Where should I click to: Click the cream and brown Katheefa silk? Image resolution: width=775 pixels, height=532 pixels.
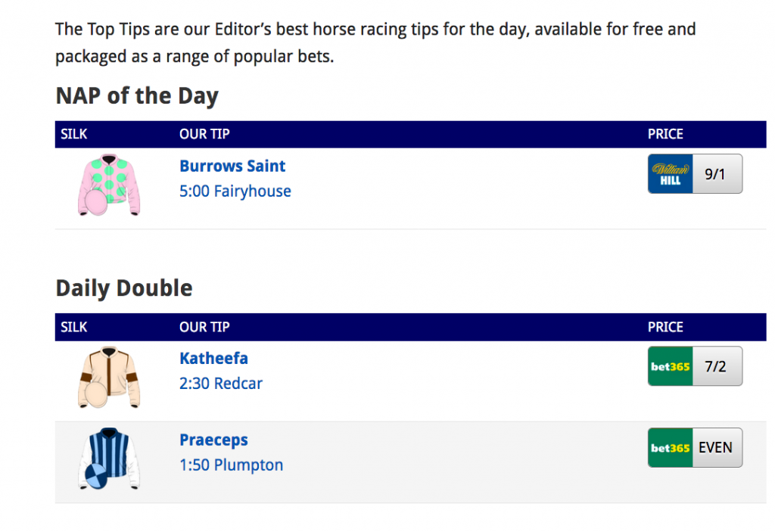coord(109,378)
